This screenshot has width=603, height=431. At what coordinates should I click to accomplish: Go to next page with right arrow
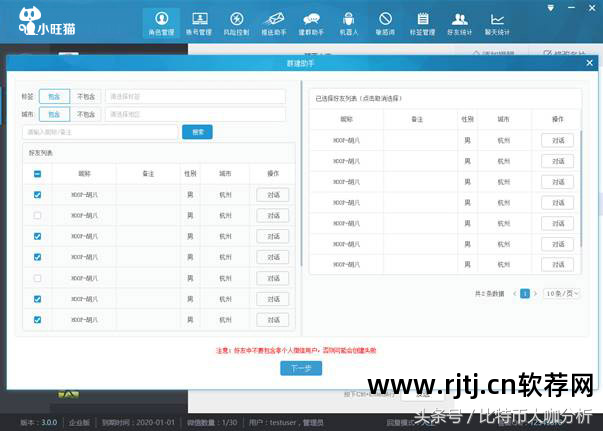pos(535,293)
